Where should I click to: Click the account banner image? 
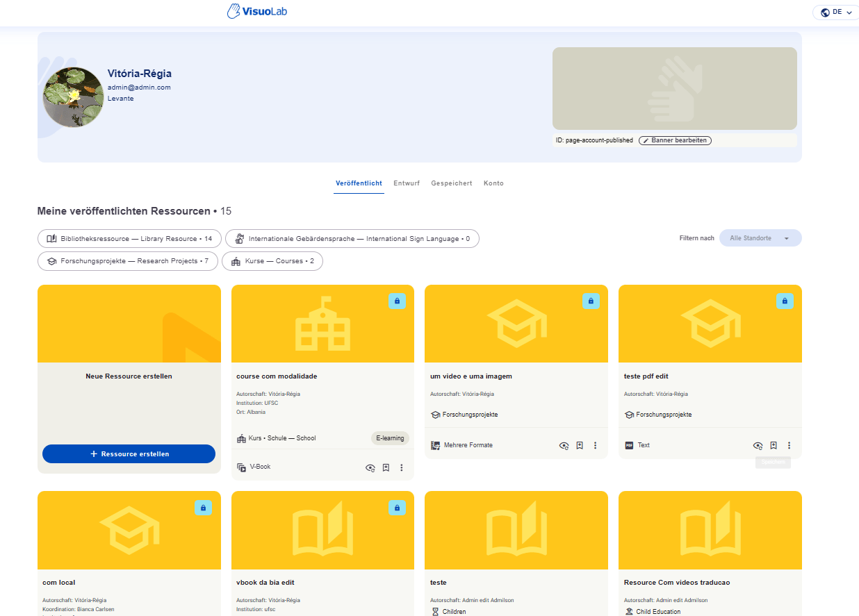pos(674,88)
